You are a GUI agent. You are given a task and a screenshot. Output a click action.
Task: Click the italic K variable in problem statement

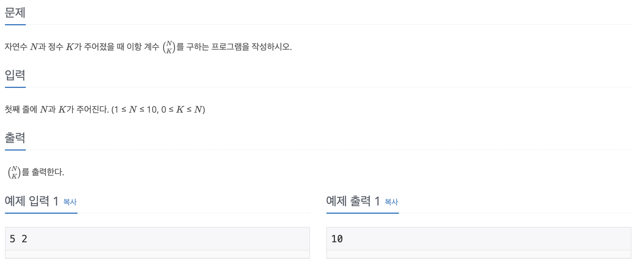click(x=70, y=47)
